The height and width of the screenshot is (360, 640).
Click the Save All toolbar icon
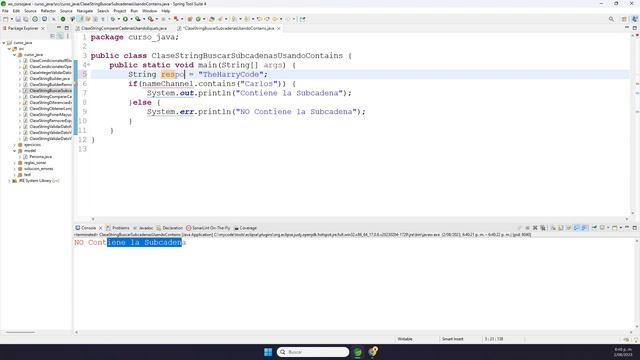click(x=26, y=19)
